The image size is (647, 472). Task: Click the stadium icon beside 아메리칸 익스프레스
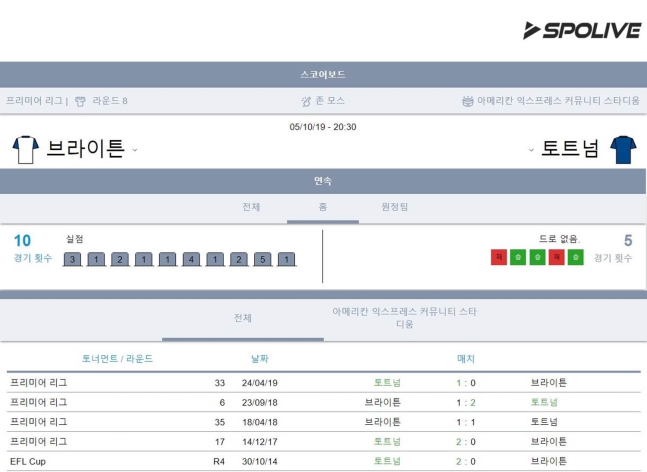468,101
